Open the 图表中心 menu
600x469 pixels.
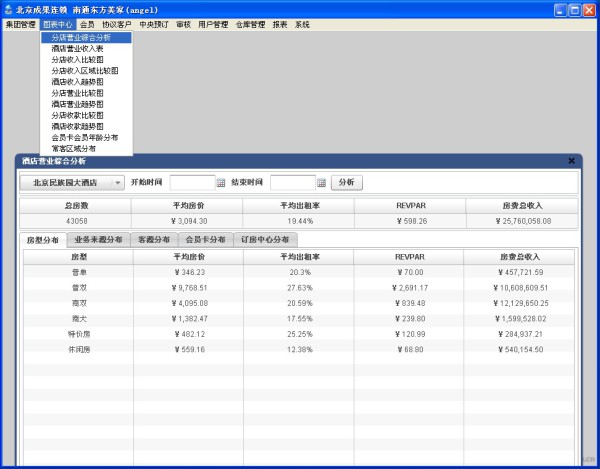click(x=58, y=24)
